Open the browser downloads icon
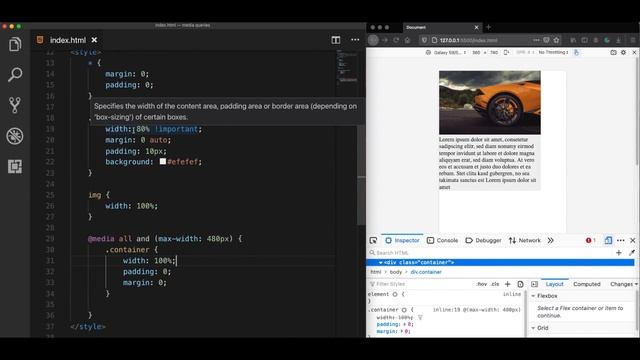Viewport: 640px width, 360px height. (618, 40)
